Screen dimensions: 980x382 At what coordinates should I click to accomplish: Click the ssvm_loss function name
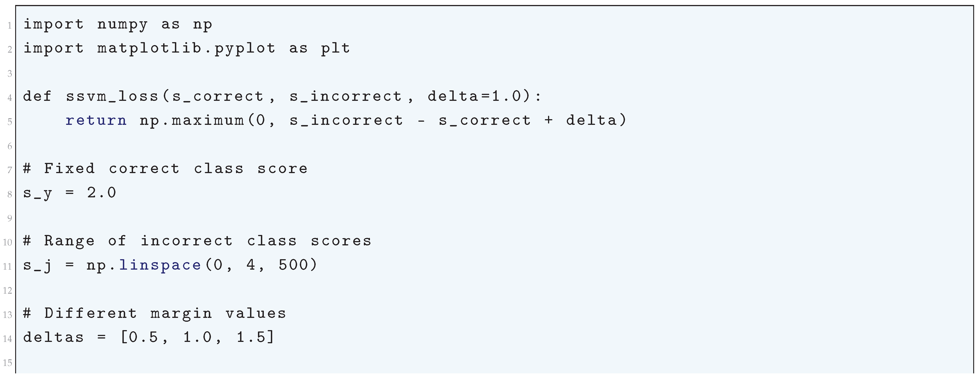112,96
